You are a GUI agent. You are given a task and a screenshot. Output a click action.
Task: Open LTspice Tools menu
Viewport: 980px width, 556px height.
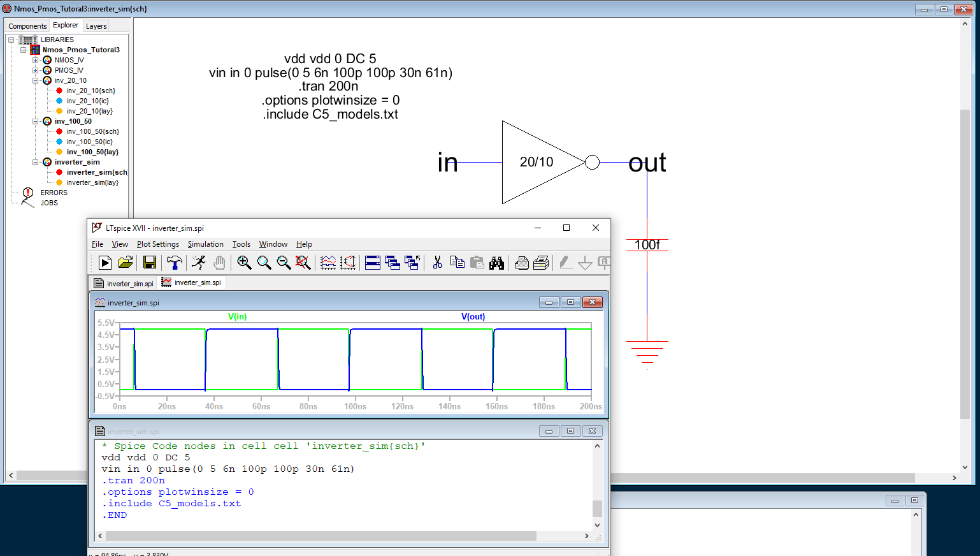(x=241, y=244)
